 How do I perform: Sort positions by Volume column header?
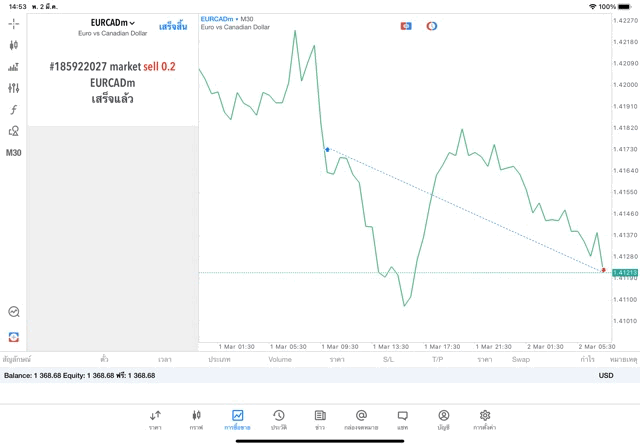coord(280,359)
